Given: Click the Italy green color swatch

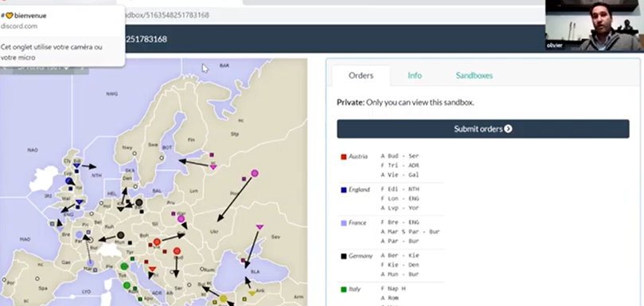Looking at the screenshot, I should 343,289.
